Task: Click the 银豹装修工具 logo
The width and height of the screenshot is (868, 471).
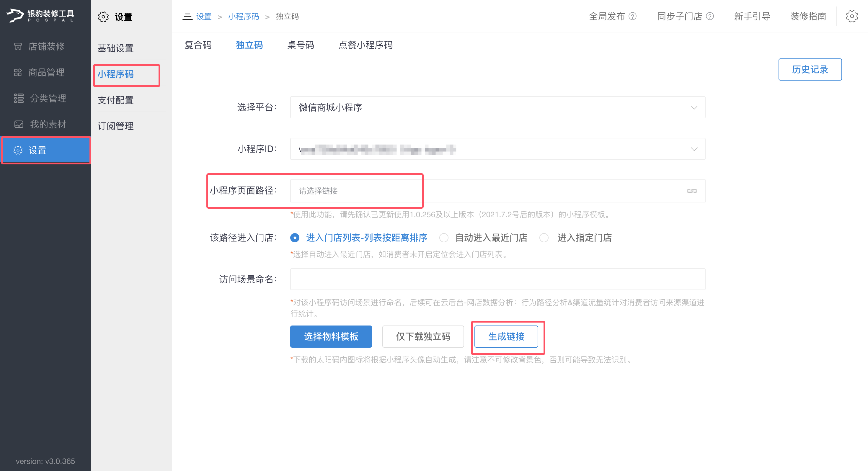Action: click(40, 16)
